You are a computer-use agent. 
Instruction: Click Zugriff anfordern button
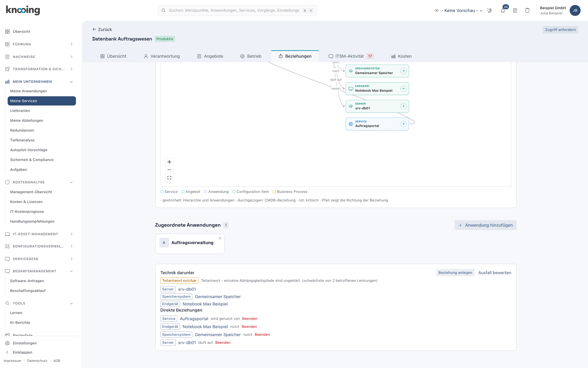(560, 30)
